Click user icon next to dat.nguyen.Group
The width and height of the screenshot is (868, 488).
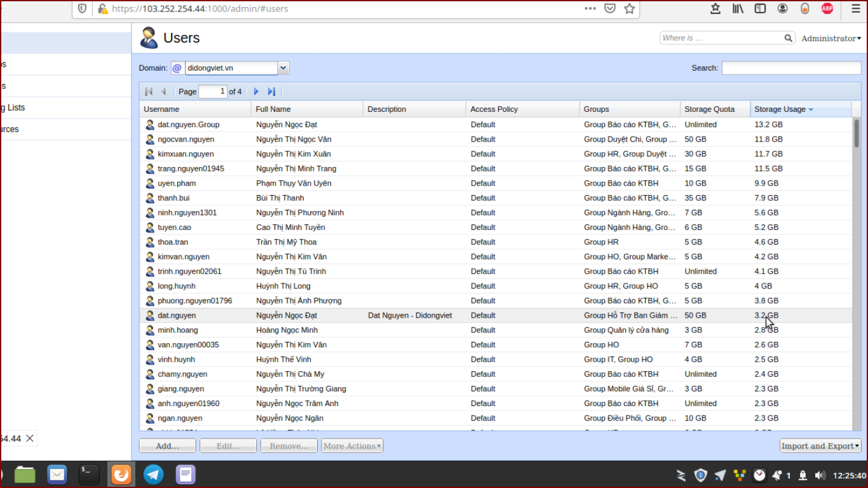(x=150, y=125)
